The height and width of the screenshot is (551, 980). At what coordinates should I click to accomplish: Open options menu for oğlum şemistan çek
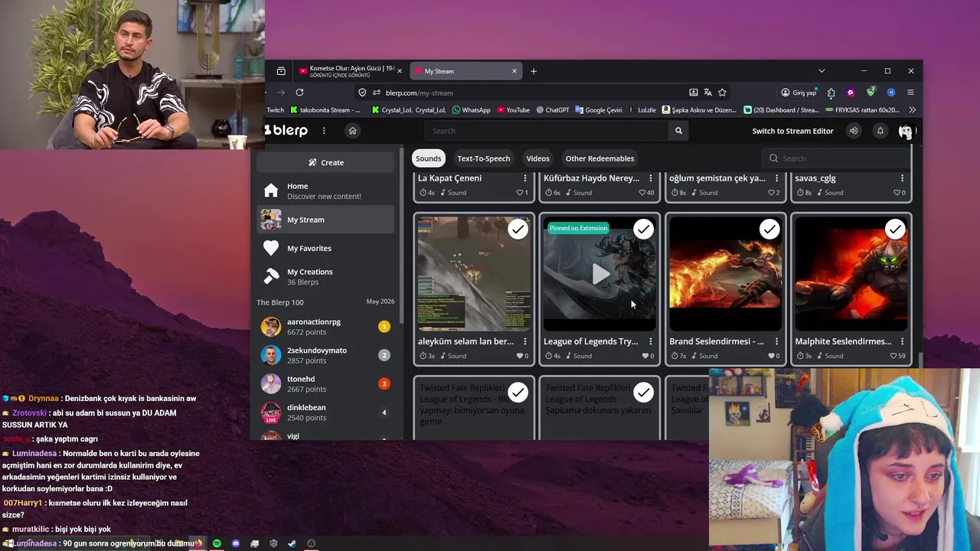coord(776,178)
